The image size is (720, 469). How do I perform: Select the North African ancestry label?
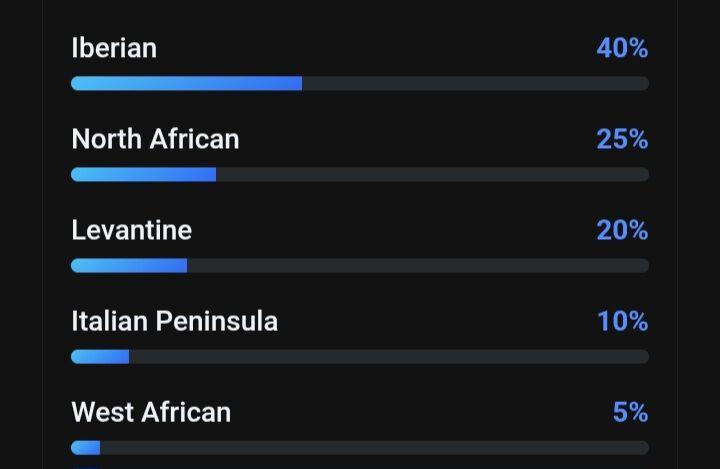pos(155,139)
